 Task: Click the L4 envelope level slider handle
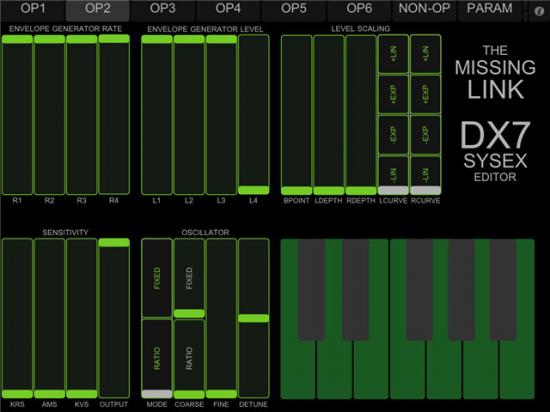(x=254, y=190)
